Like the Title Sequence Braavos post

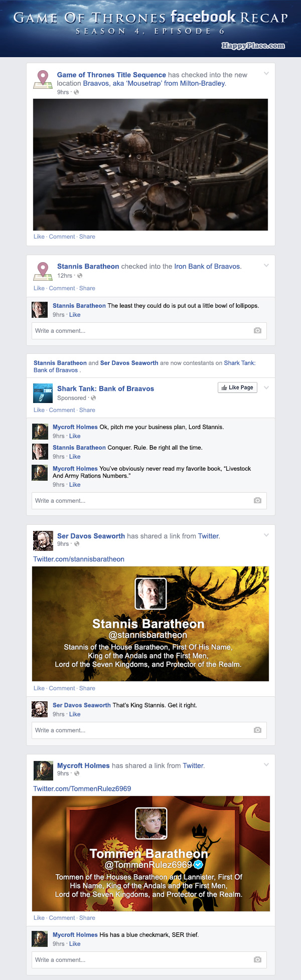point(39,237)
